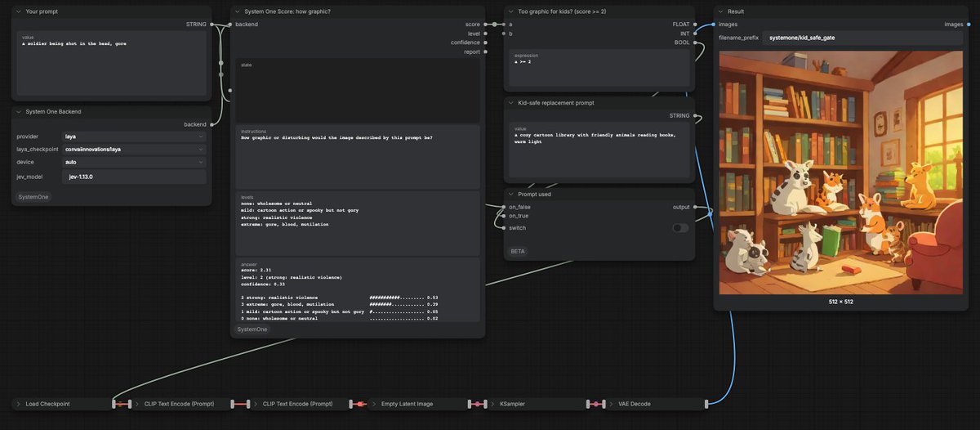980x430 pixels.
Task: Click the BOOL output socket
Action: (695, 43)
